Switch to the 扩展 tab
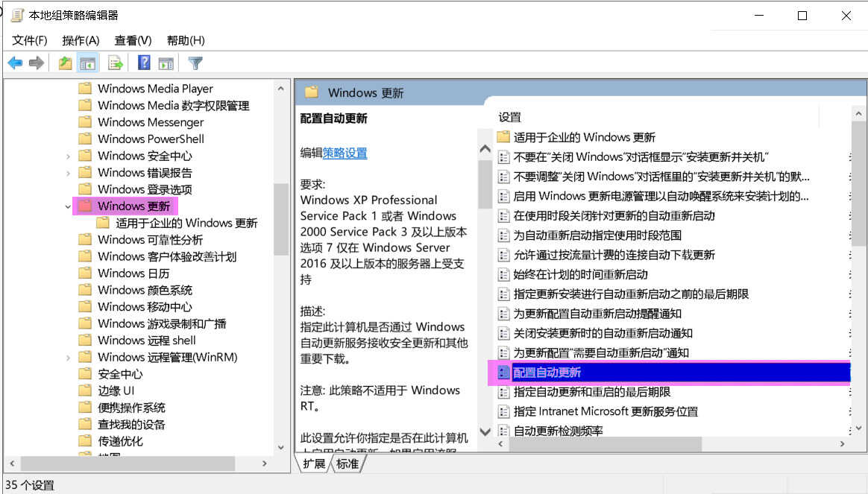Screen dimensions: 868x494 (315, 463)
